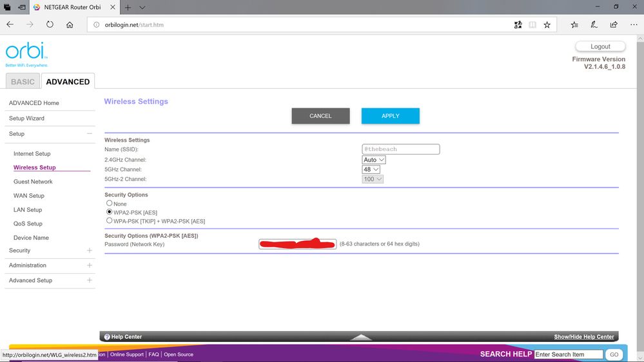The width and height of the screenshot is (644, 362).
Task: Click the browser home icon
Action: [70, 25]
